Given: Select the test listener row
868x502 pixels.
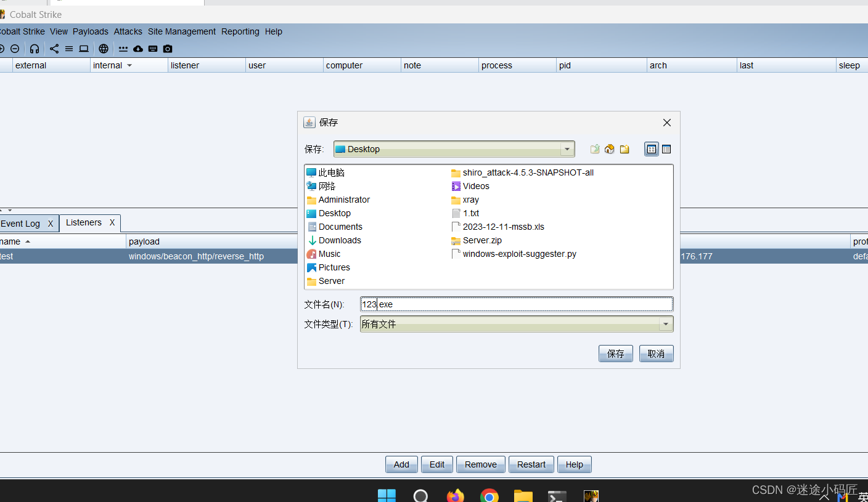Looking at the screenshot, I should [x=434, y=256].
